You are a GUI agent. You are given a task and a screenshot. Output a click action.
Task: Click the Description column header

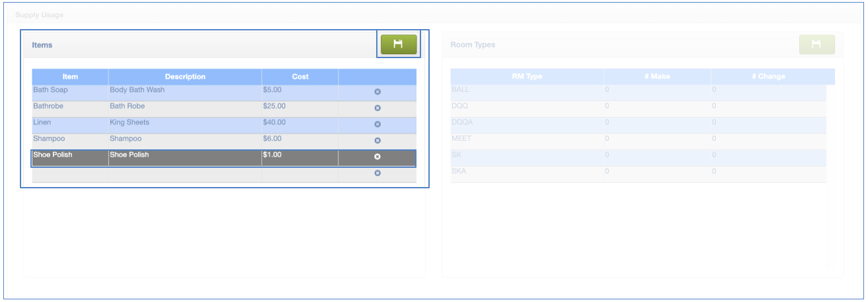[185, 77]
